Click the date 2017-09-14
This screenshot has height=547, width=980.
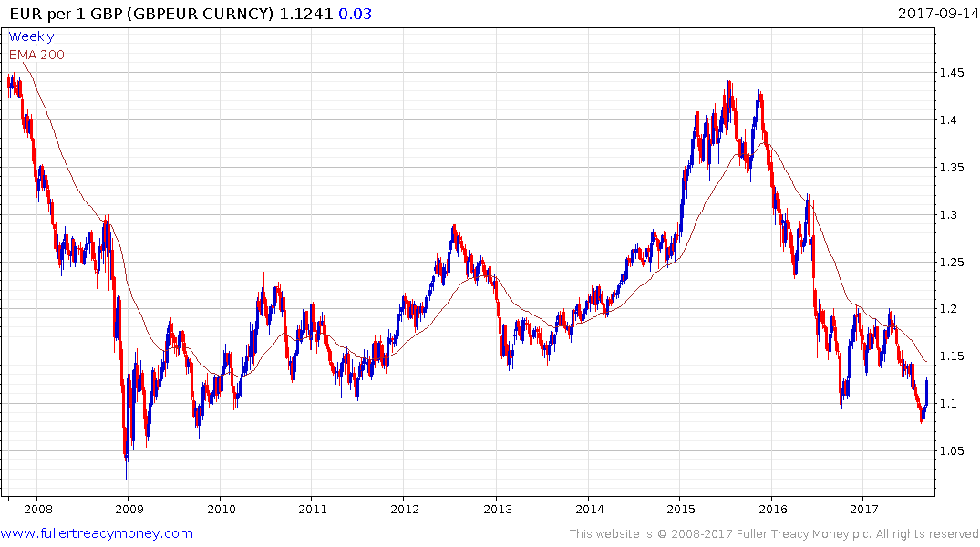point(938,13)
